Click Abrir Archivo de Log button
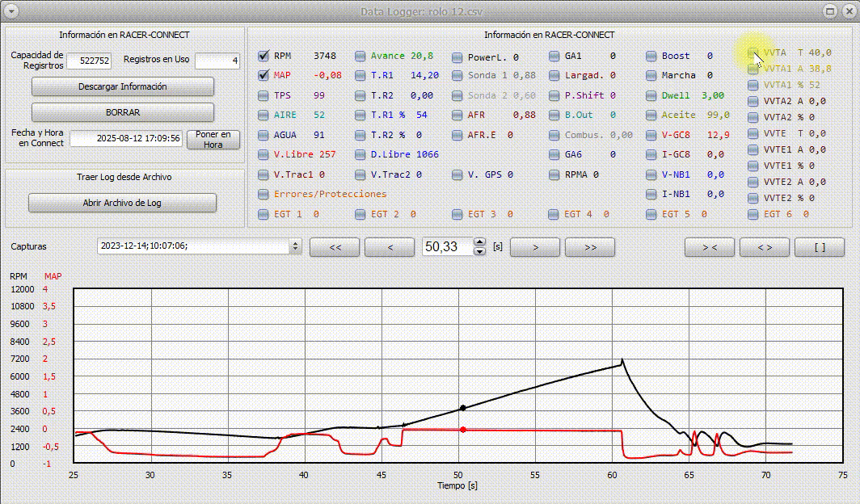 pyautogui.click(x=122, y=203)
